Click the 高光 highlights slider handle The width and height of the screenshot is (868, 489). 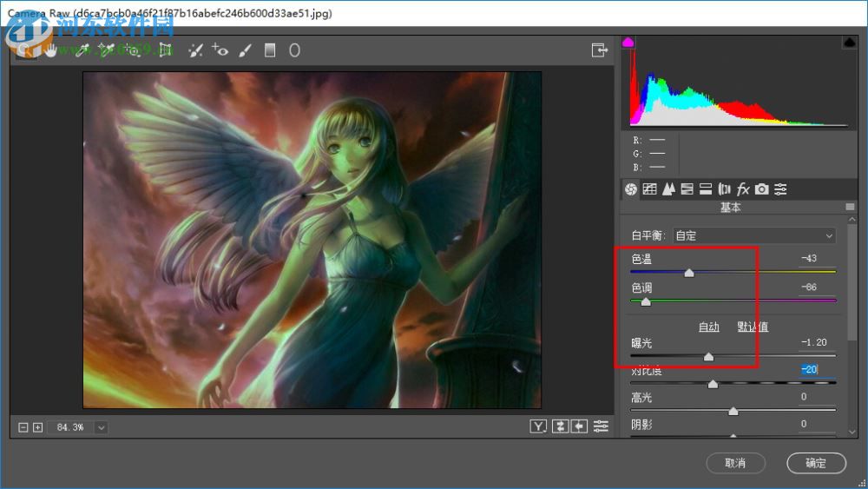(x=733, y=412)
